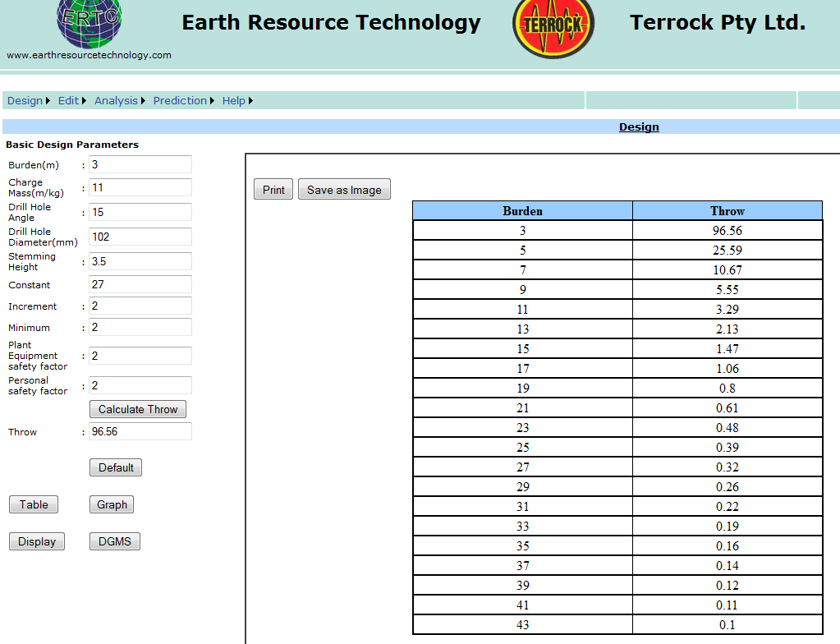Expand the Edit menu arrow
840x644 pixels.
pyautogui.click(x=84, y=101)
